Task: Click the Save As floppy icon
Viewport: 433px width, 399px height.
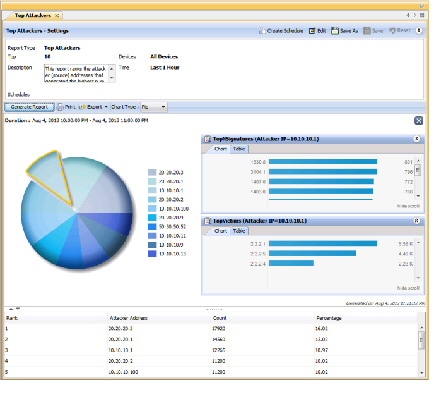Action: 334,31
